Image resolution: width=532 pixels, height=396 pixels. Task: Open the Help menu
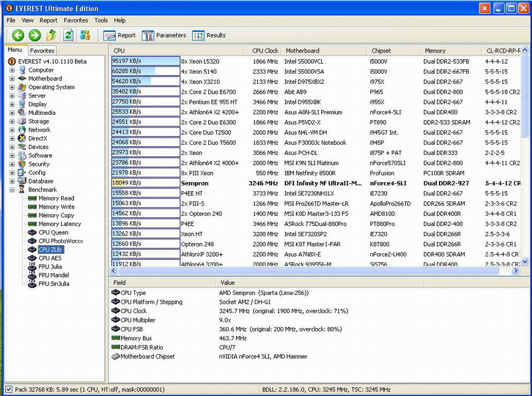120,21
